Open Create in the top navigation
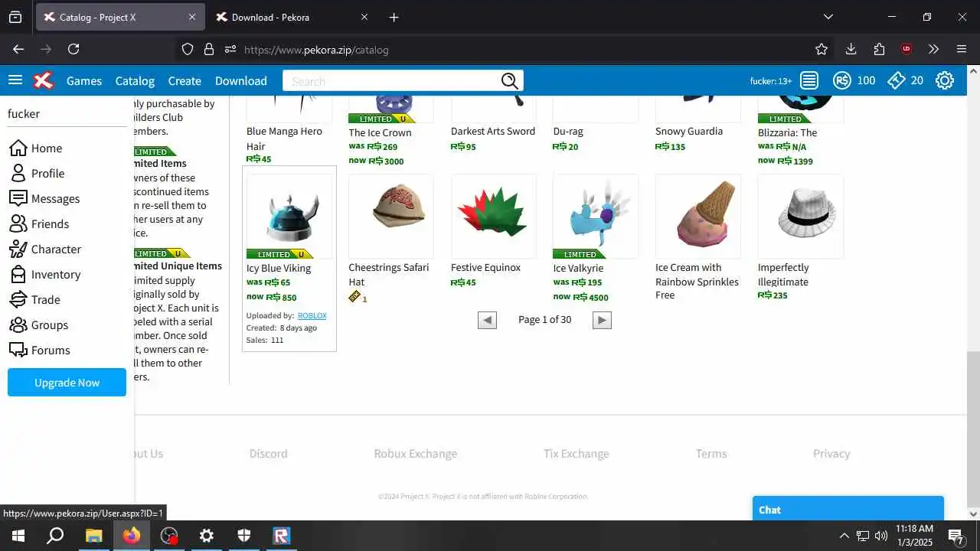The width and height of the screenshot is (980, 551). pos(185,80)
